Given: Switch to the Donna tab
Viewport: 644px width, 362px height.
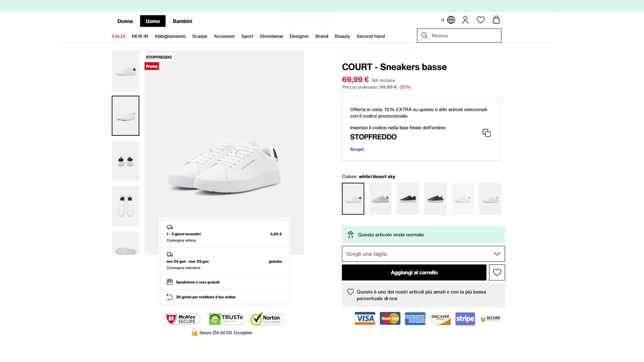Looking at the screenshot, I should [x=125, y=21].
